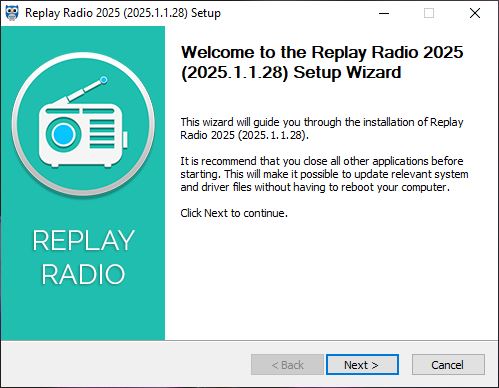Click the window title "Replay Radio 2025 (2025.1.1.28) Setup"
This screenshot has width=499, height=388.
point(123,13)
